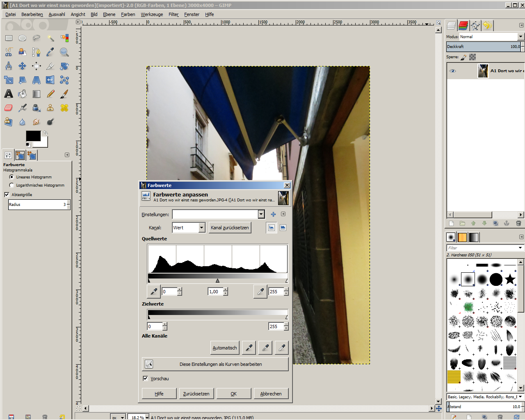Select the Text tool
Image resolution: width=525 pixels, height=420 pixels.
(x=9, y=94)
